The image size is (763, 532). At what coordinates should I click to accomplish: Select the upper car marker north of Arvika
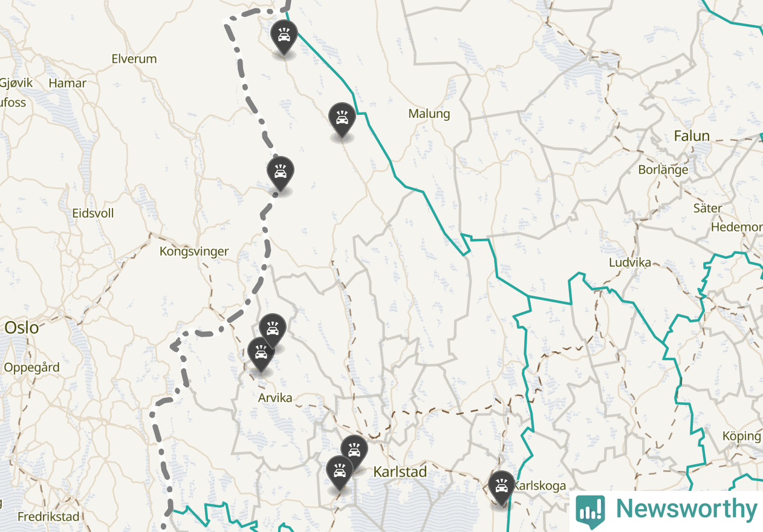point(273,330)
